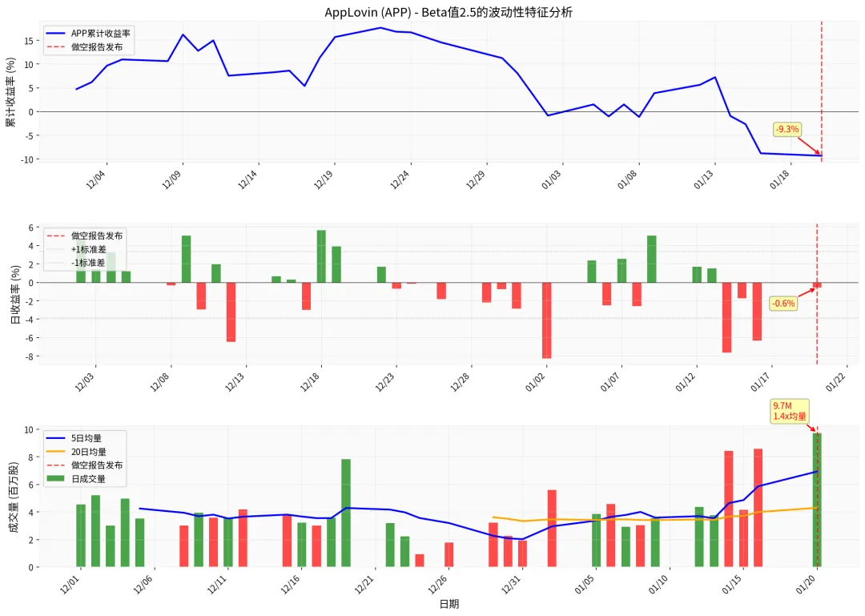The height and width of the screenshot is (616, 865).
Task: Click the 12/21 date tick label
Action: [x=364, y=585]
